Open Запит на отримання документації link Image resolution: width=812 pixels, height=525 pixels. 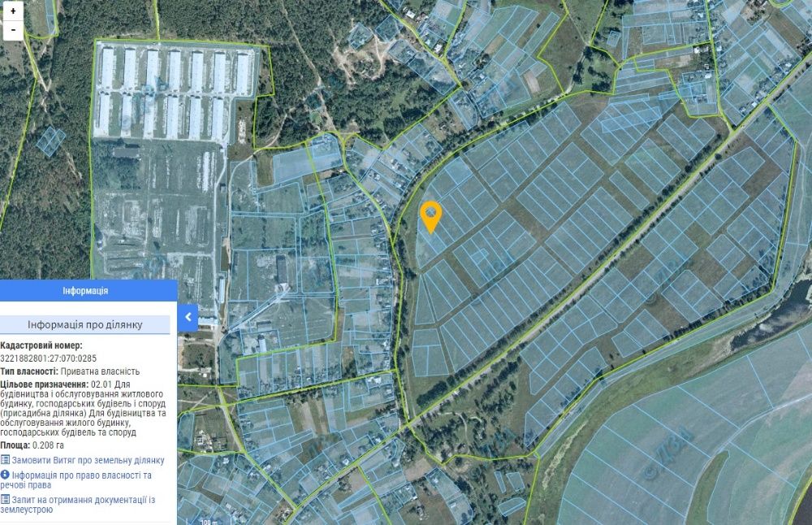click(x=78, y=504)
